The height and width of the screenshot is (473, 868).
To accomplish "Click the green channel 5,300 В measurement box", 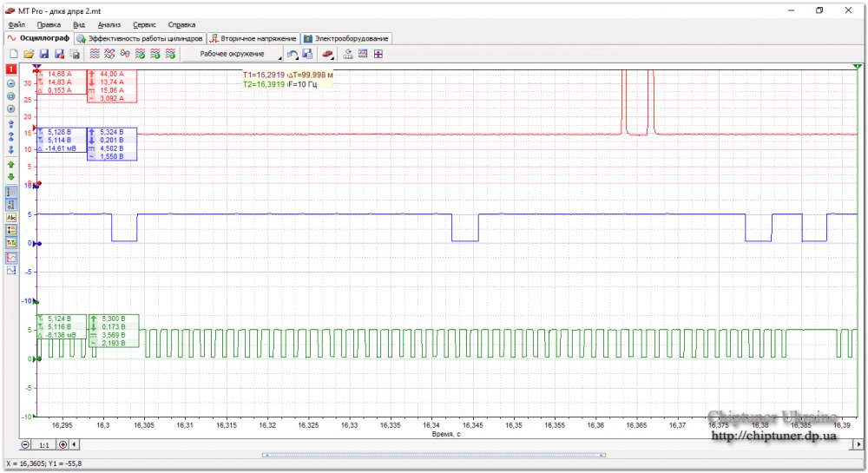I will pos(114,331).
